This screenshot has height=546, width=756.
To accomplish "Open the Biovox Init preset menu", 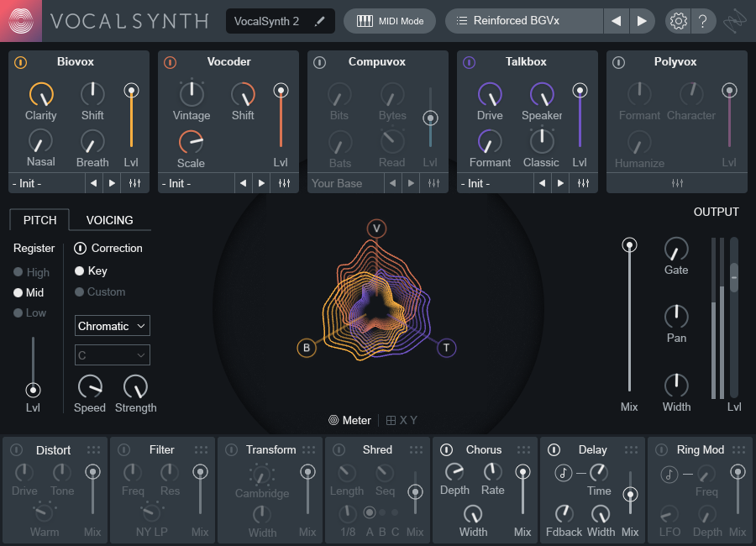I will click(x=47, y=183).
